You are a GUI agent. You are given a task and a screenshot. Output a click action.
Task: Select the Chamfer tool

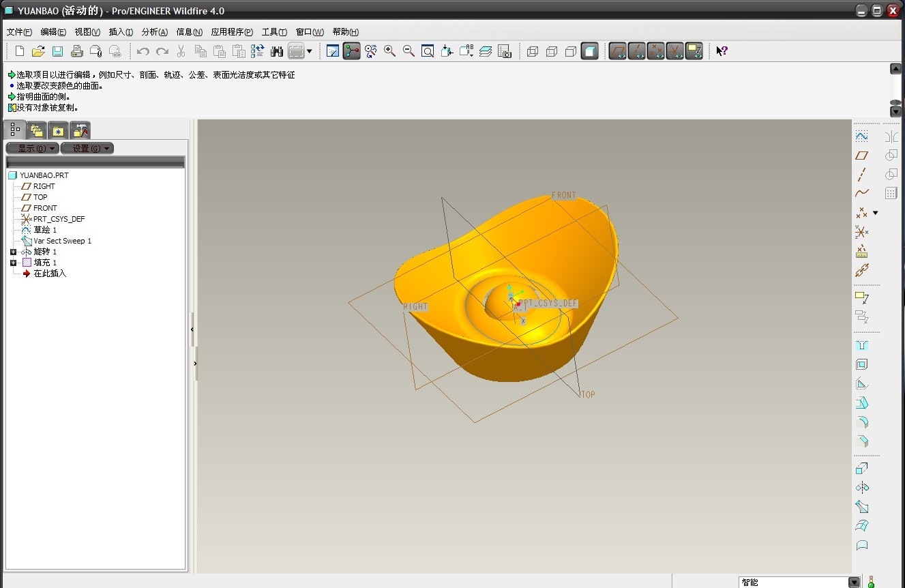point(862,441)
